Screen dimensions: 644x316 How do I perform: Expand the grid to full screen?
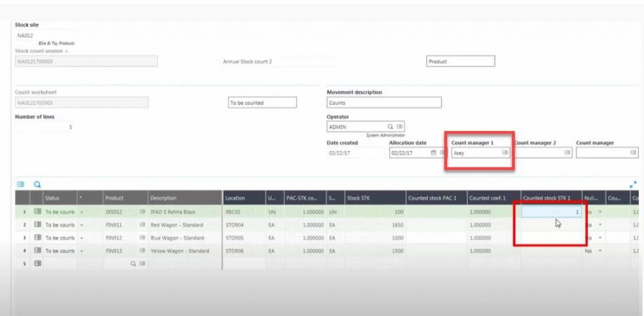(632, 185)
